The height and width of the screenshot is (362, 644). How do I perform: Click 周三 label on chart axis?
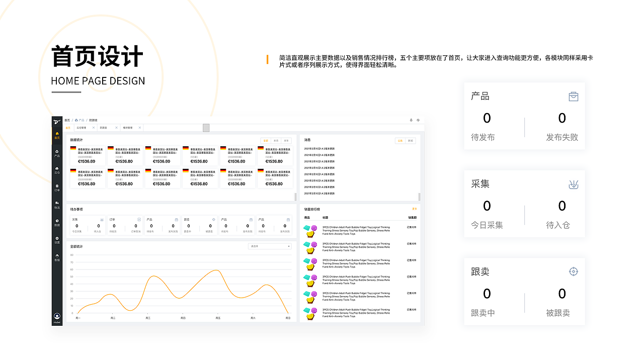(x=148, y=318)
